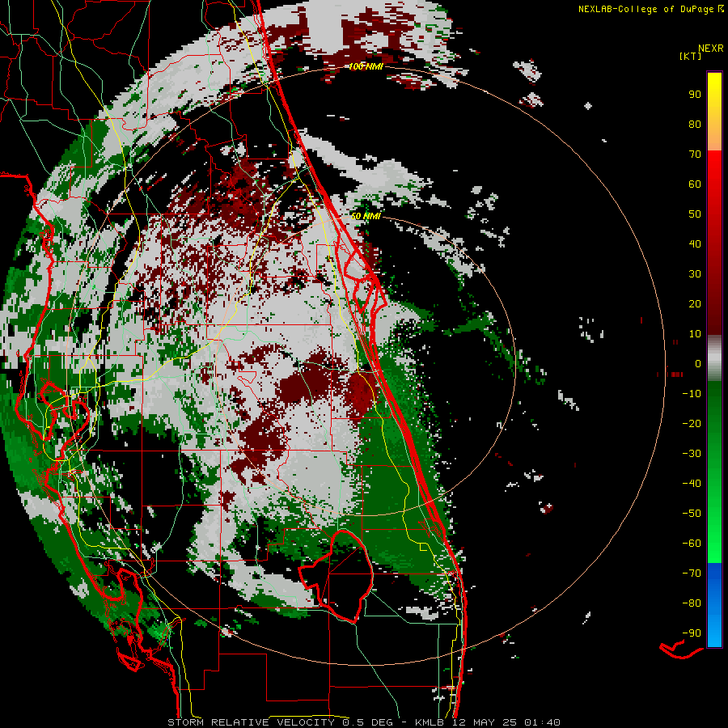Click the 0 knot scale label
This screenshot has height=728, width=728.
coord(698,364)
